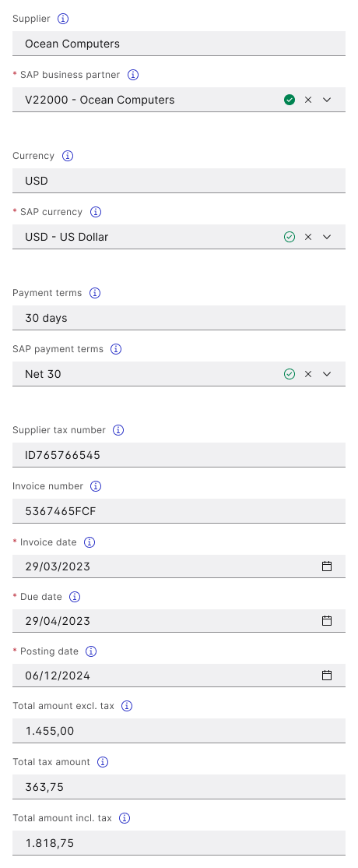Clear the SAP currency selection
The image size is (358, 868).
pyautogui.click(x=308, y=237)
